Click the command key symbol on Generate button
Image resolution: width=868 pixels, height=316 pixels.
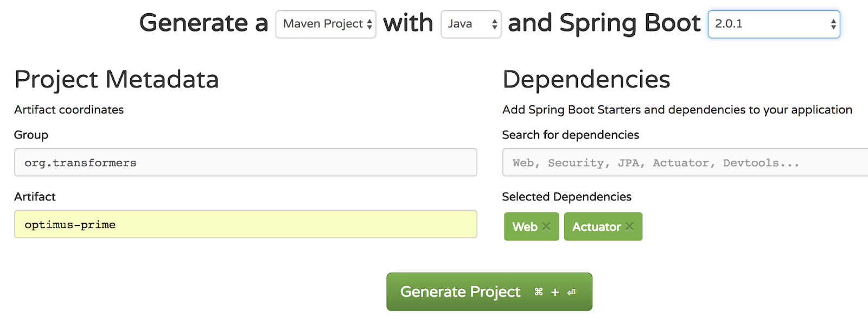pos(538,292)
